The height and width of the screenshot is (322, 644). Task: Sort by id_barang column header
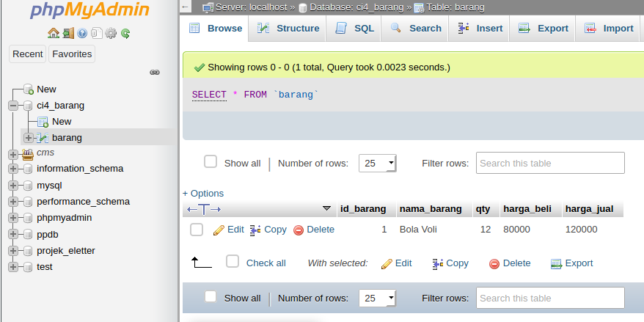[363, 209]
